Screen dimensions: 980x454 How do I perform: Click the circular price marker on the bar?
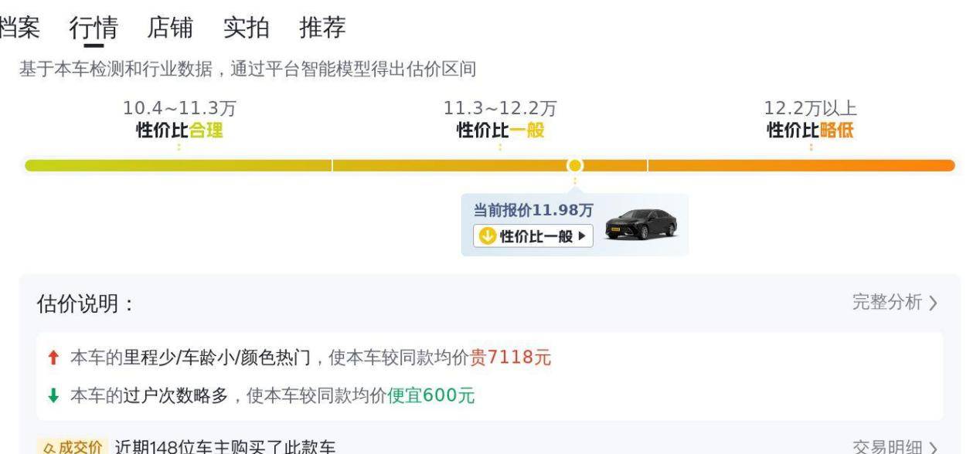click(x=574, y=165)
